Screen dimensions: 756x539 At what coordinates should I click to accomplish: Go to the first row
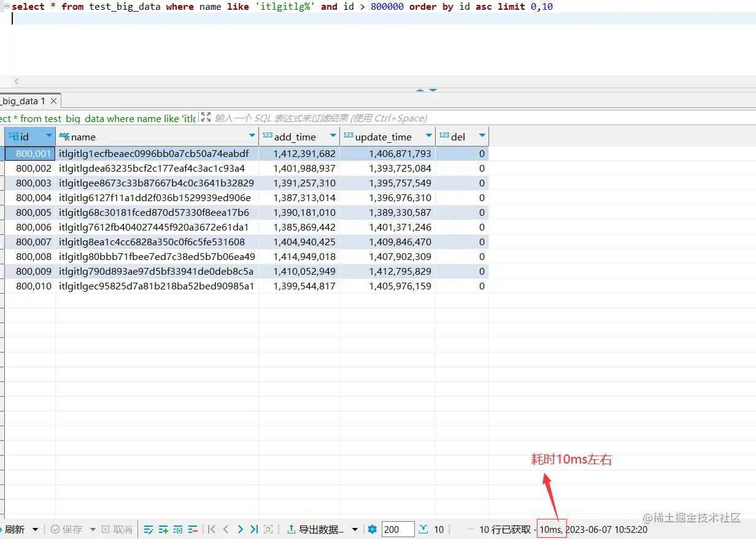(212, 529)
